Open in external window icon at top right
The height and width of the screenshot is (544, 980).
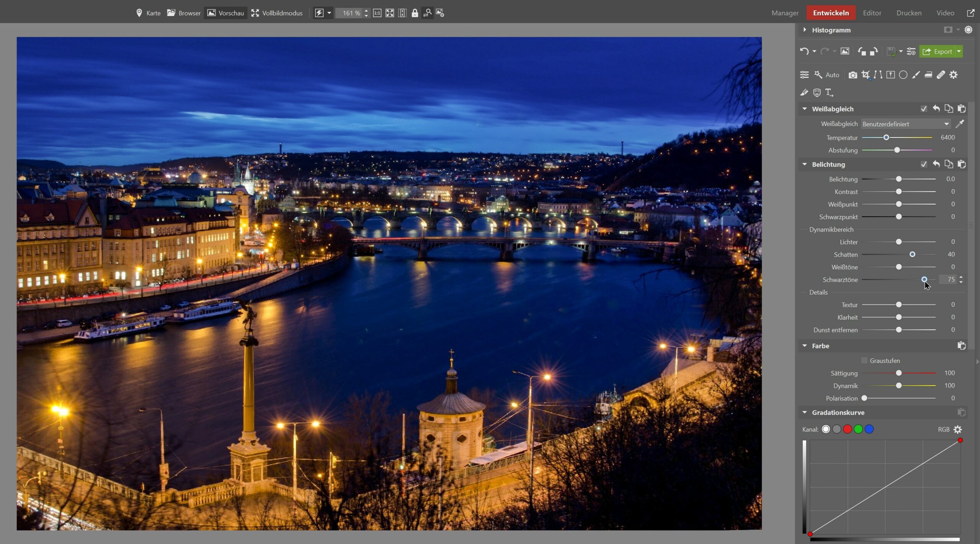(971, 13)
